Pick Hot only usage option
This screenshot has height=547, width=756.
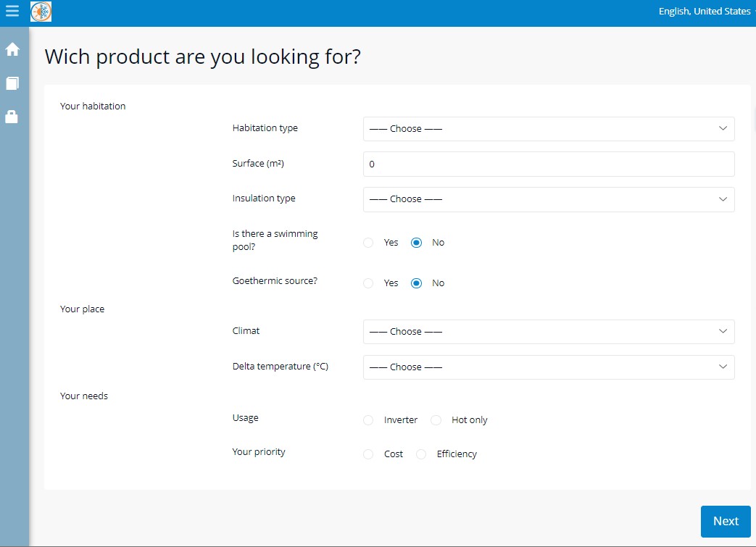(x=436, y=420)
